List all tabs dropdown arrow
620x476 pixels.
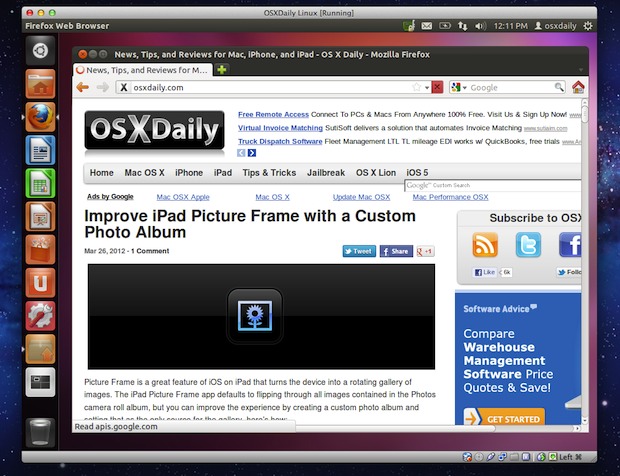tap(581, 70)
